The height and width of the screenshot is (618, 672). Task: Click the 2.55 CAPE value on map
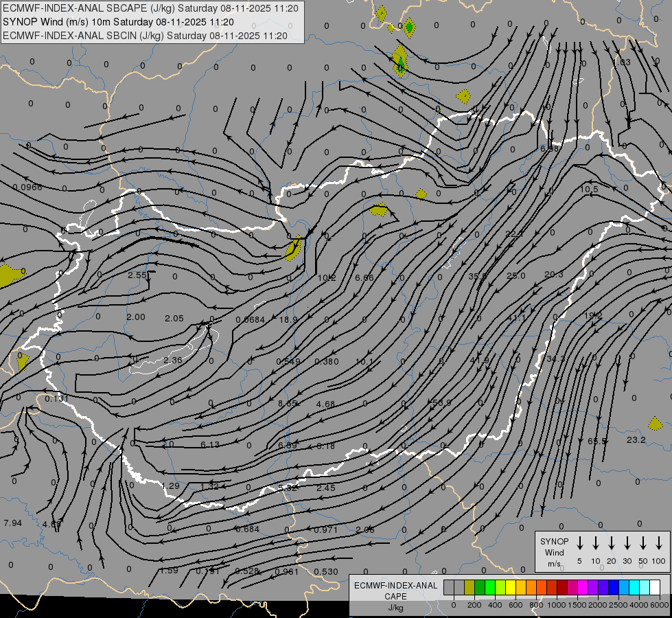pos(137,275)
